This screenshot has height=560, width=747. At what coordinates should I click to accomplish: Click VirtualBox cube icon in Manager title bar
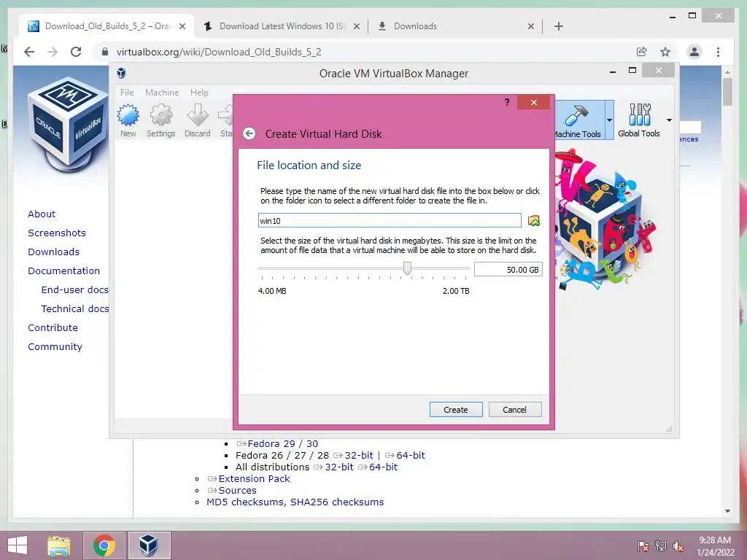(x=122, y=73)
